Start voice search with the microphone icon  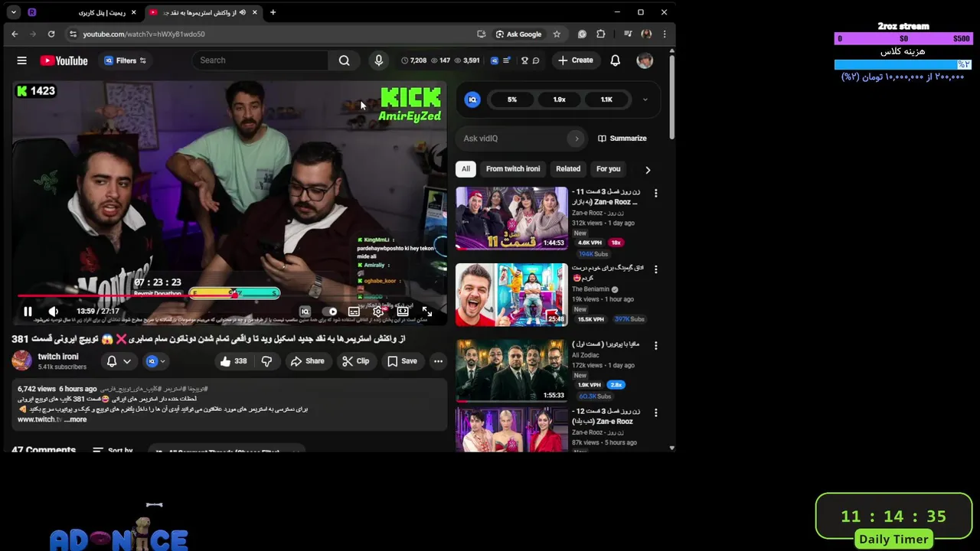pos(378,60)
